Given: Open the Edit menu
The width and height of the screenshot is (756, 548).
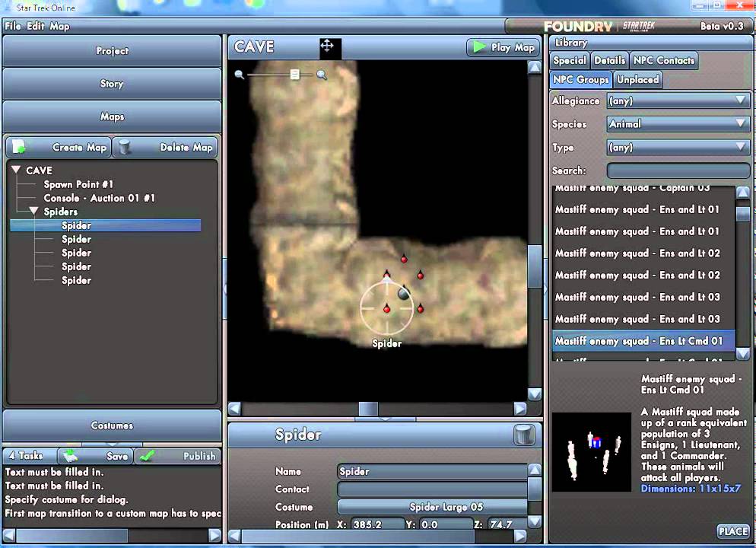Looking at the screenshot, I should 36,26.
